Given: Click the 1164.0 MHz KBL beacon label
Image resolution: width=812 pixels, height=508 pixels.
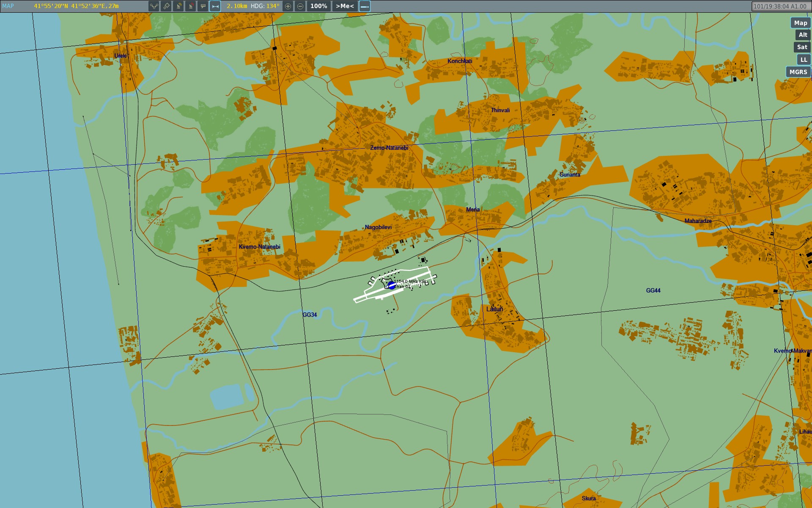Looking at the screenshot, I should coord(411,282).
